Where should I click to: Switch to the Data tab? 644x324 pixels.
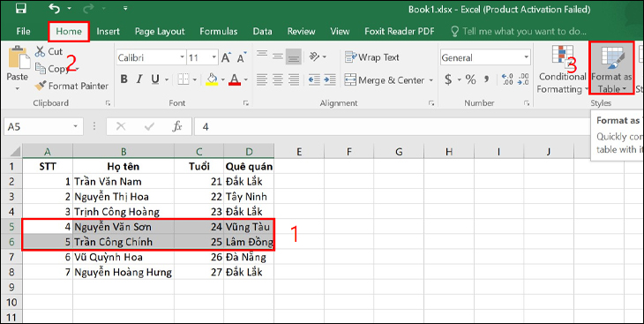point(262,31)
